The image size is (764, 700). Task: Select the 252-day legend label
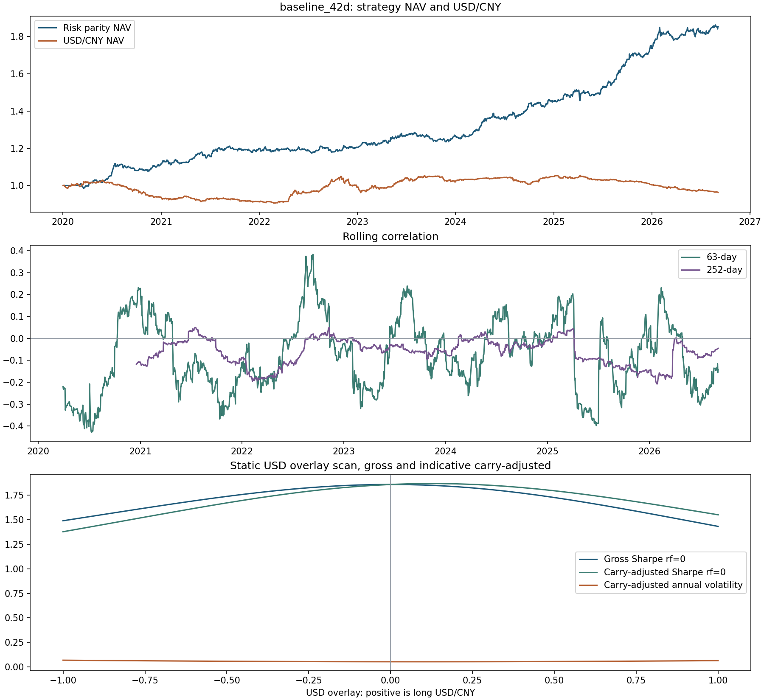[725, 270]
